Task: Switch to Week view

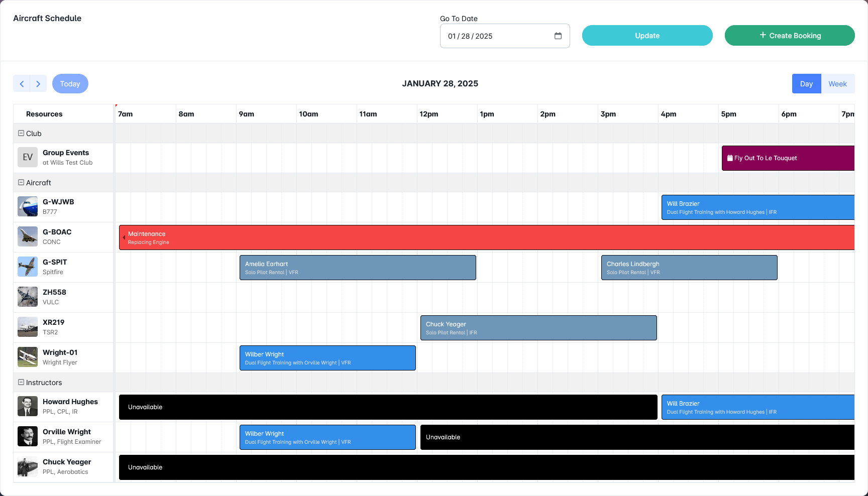Action: click(838, 83)
